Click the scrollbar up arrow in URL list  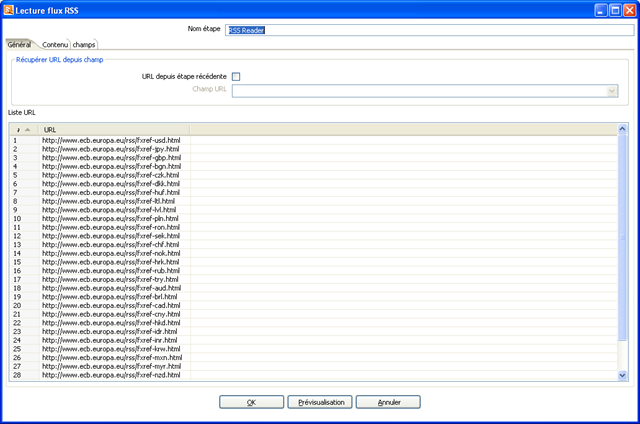coord(622,129)
